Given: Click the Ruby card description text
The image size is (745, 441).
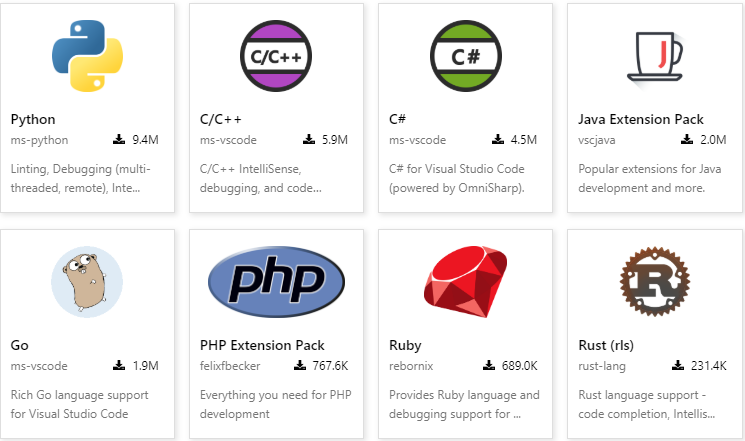Looking at the screenshot, I should coord(464,404).
